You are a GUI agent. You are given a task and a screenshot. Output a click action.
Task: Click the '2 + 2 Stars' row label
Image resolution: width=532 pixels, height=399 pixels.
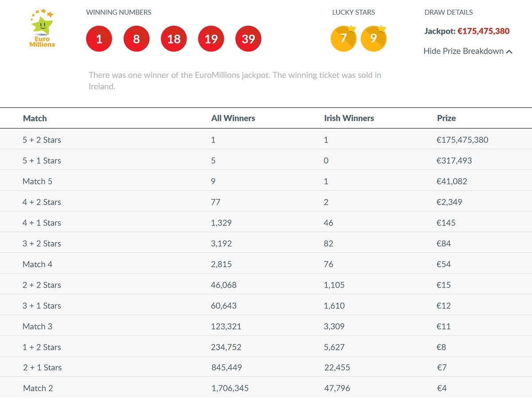[42, 285]
